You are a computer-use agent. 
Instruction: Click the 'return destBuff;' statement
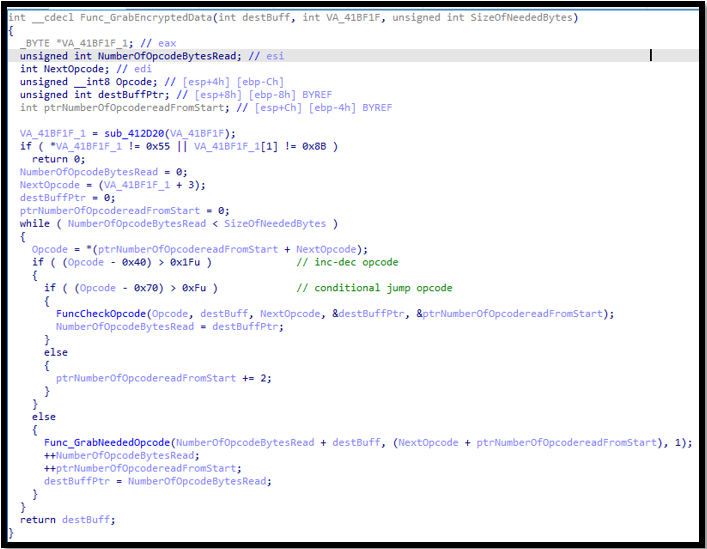point(68,520)
